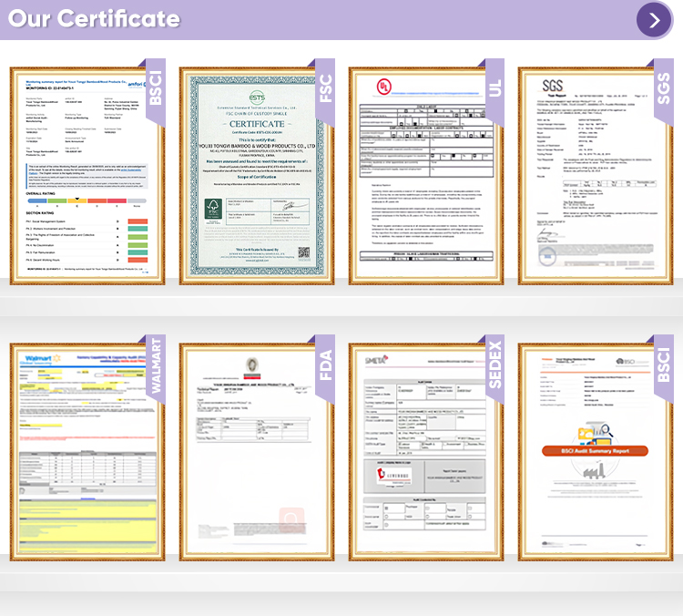Click the BSCI ribbon tag in top row

pyautogui.click(x=156, y=89)
